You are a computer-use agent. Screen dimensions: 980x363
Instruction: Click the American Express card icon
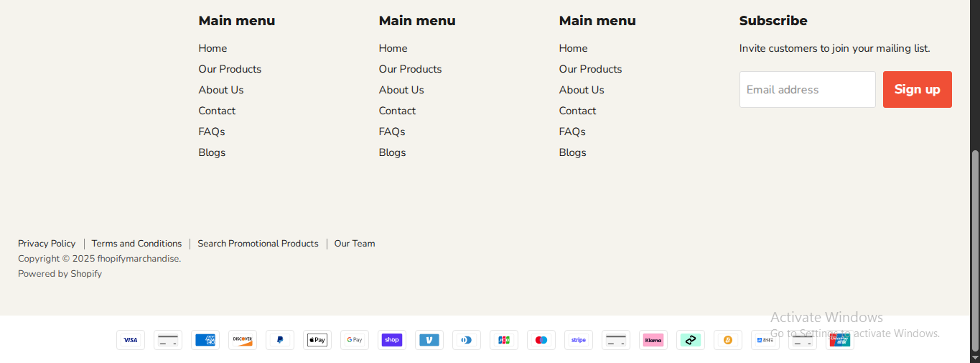pos(205,340)
